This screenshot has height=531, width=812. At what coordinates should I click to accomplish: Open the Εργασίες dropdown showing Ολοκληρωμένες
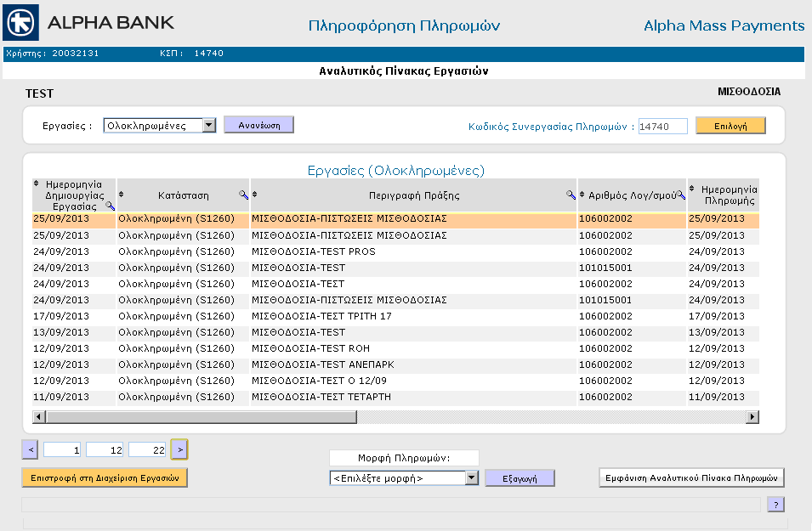coord(160,126)
